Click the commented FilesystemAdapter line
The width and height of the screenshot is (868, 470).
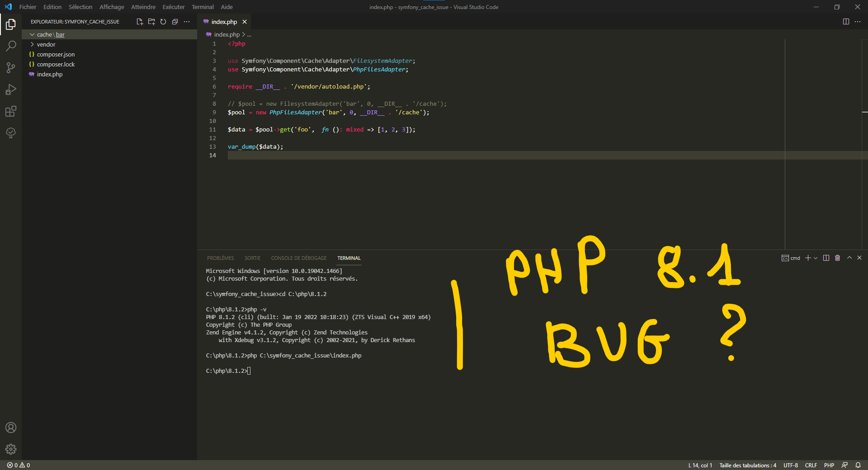pyautogui.click(x=337, y=104)
